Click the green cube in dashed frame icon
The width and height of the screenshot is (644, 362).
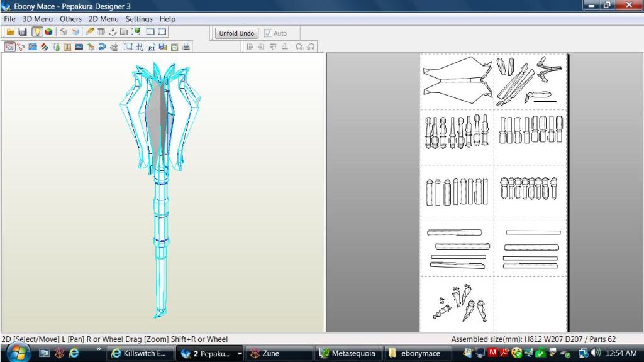(x=136, y=32)
